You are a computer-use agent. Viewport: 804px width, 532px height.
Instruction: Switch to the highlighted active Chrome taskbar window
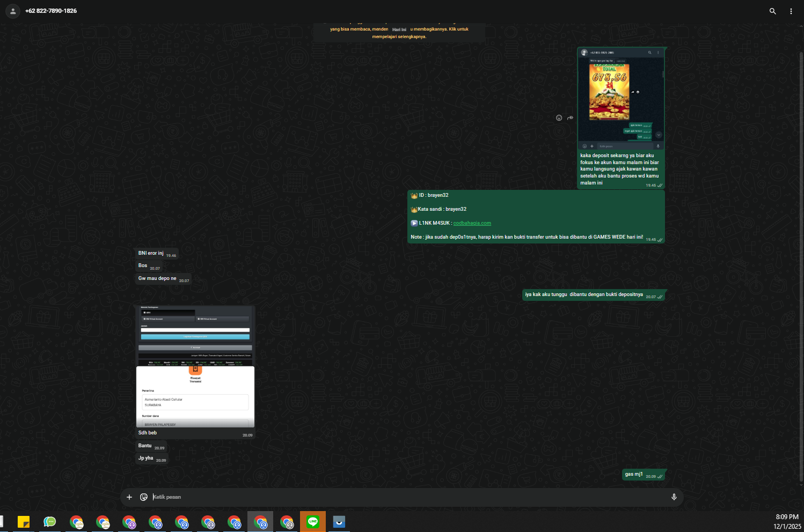(x=260, y=521)
